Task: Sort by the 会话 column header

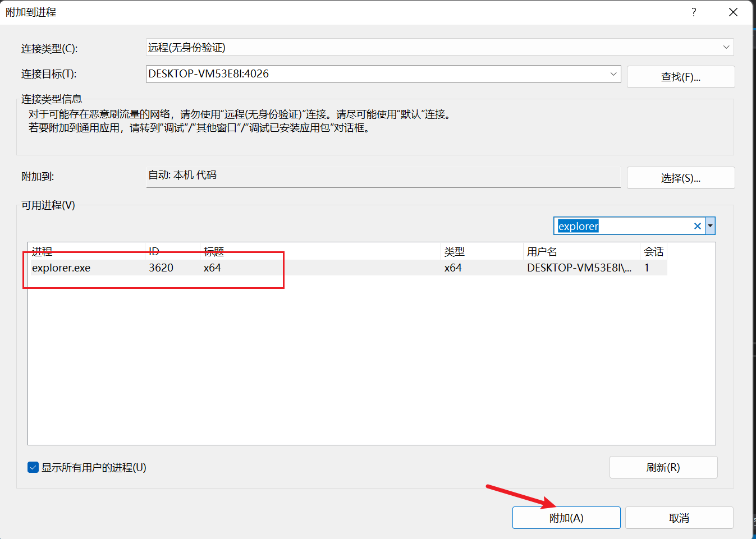Action: point(653,251)
